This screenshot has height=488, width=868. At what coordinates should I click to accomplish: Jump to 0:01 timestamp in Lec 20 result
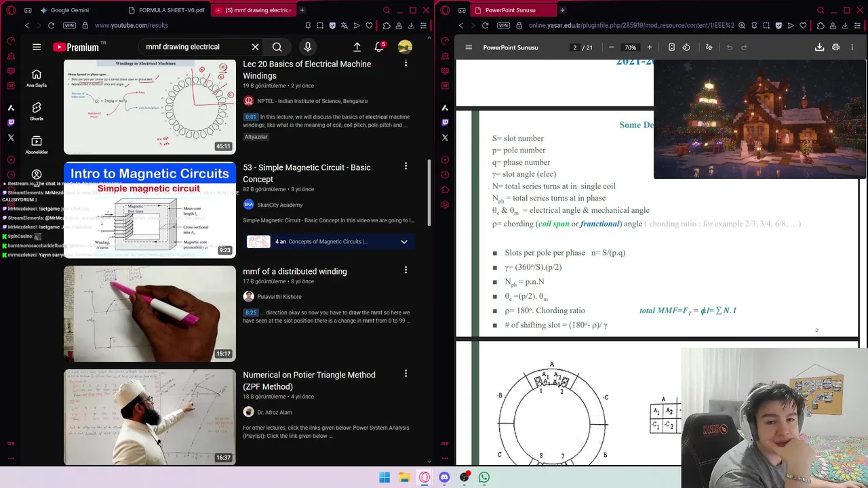pos(251,117)
